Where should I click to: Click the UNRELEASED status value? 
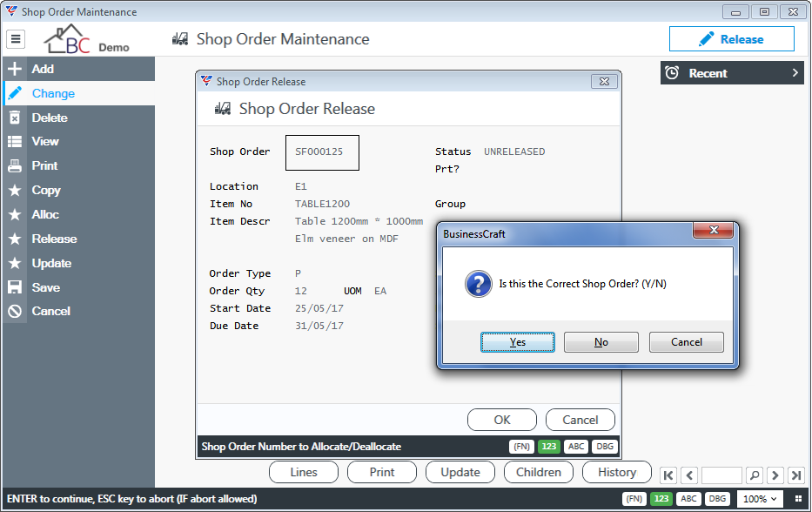point(514,152)
